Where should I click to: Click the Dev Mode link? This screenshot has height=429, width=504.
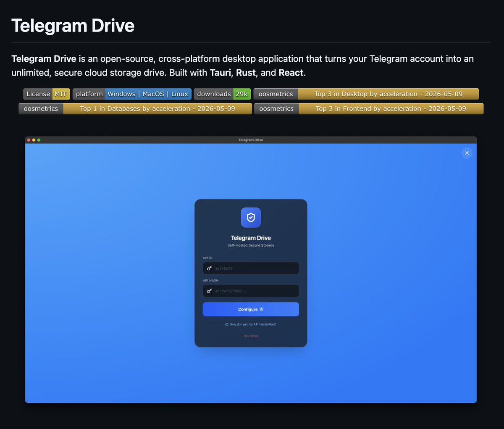[x=251, y=336]
